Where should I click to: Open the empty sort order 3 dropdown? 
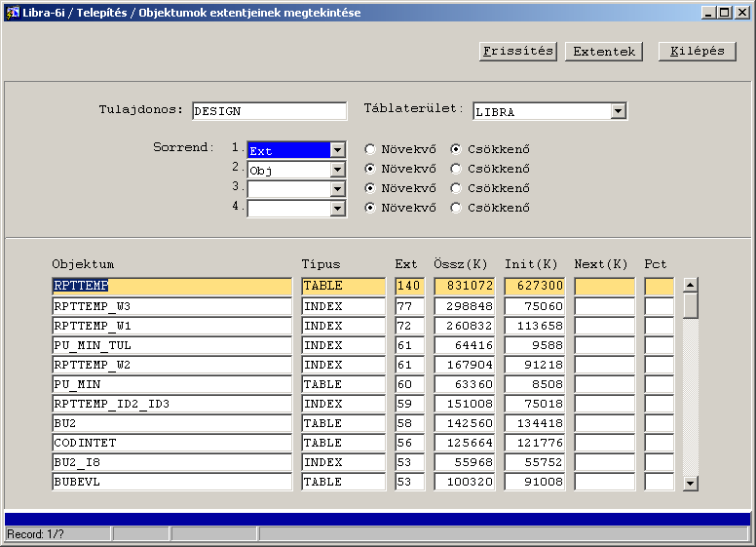(337, 189)
